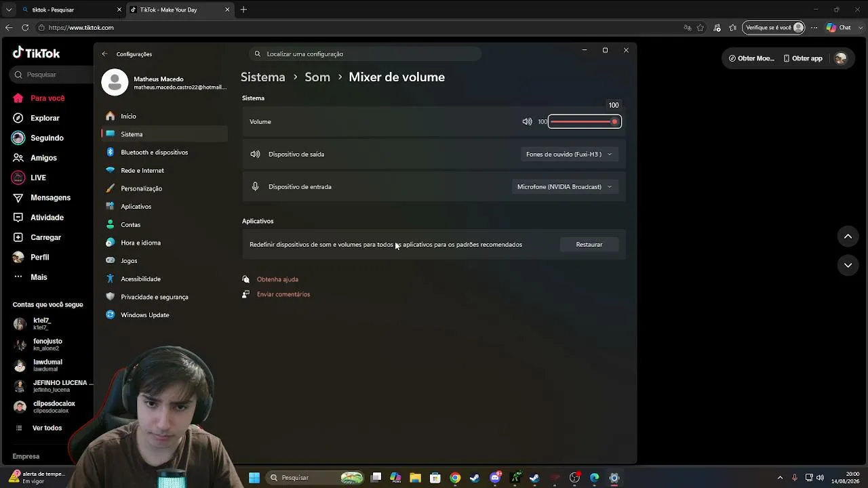The height and width of the screenshot is (488, 868).
Task: Click the taskbar volume icon
Action: point(820,478)
